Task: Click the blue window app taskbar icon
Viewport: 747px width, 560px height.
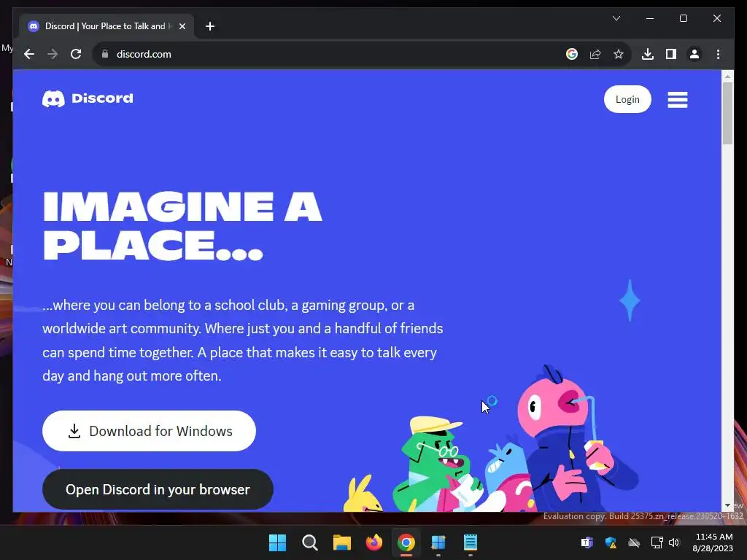Action: (x=438, y=542)
